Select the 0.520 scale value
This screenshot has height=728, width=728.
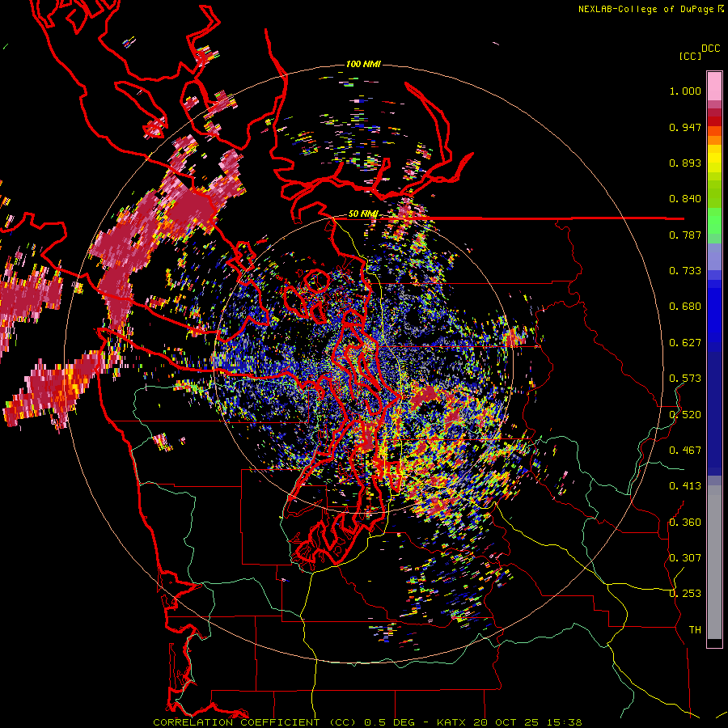(x=685, y=415)
